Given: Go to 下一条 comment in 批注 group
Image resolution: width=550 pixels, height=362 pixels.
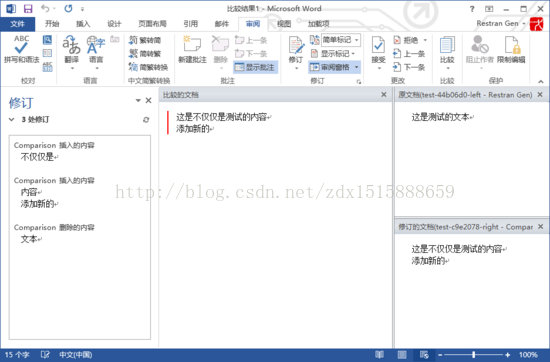Looking at the screenshot, I should pyautogui.click(x=251, y=53).
